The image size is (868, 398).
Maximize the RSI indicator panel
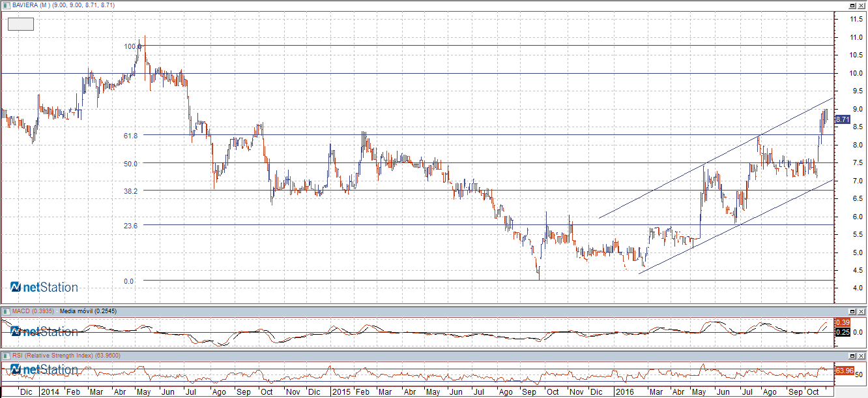tap(852, 356)
